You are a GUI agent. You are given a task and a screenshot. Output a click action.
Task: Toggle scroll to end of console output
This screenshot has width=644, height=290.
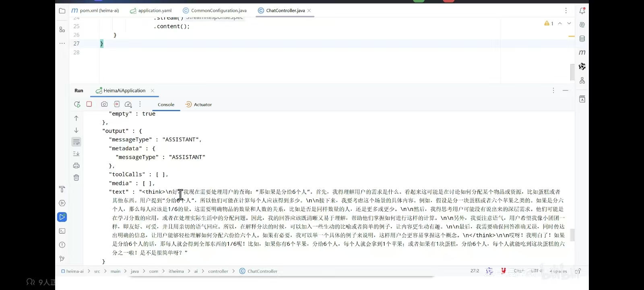point(76,153)
